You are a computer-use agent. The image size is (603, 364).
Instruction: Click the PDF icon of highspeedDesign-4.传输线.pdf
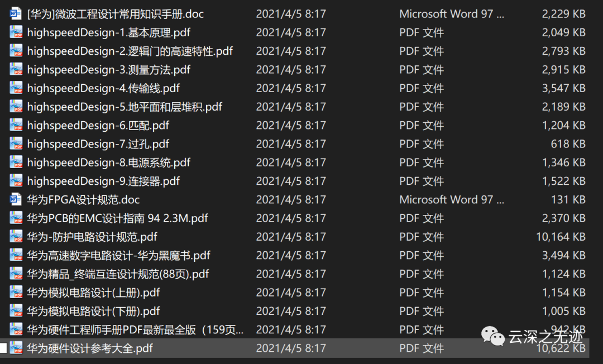pyautogui.click(x=16, y=88)
